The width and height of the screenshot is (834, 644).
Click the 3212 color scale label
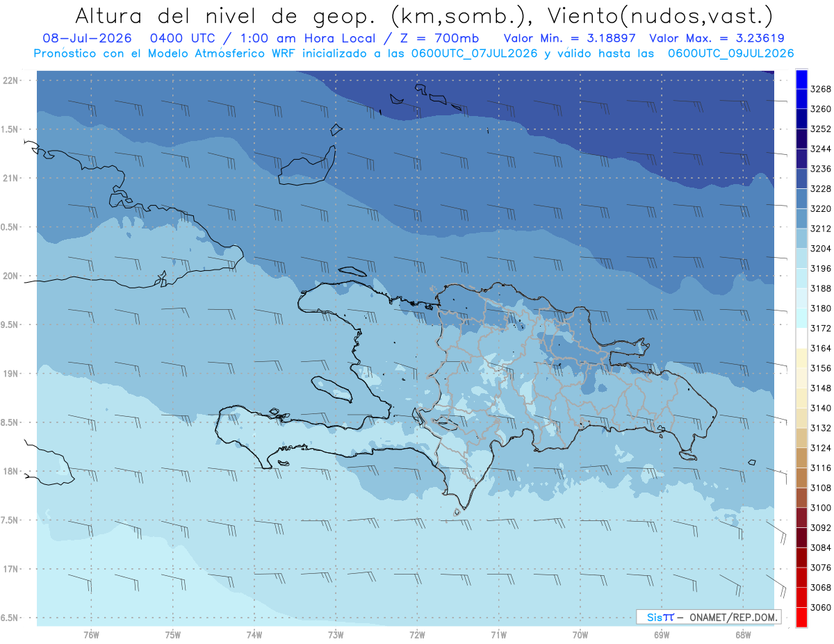pyautogui.click(x=821, y=229)
